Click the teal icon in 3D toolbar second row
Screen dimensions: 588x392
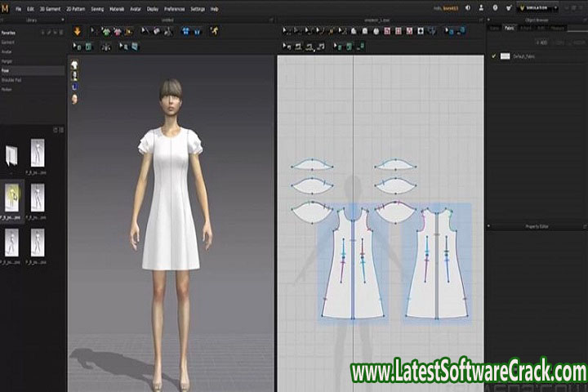[x=88, y=47]
